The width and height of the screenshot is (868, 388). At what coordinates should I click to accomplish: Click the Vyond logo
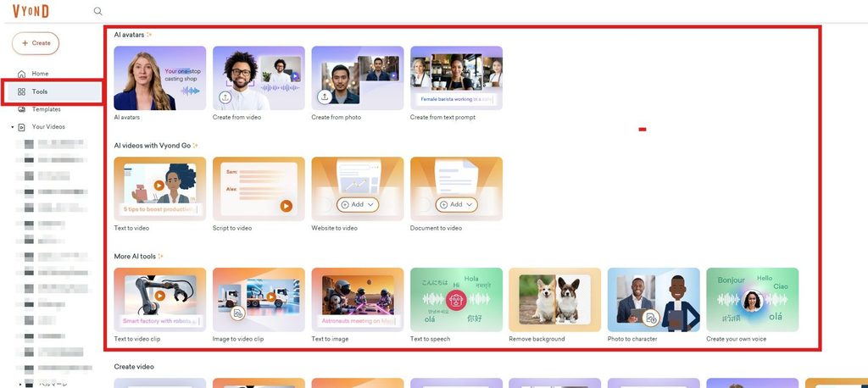coord(31,10)
